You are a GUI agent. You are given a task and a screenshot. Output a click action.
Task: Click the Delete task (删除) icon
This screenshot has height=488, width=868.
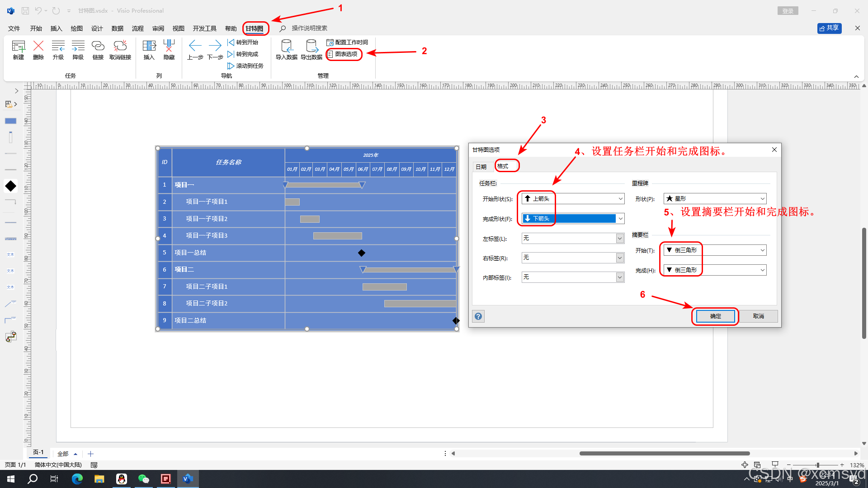pos(38,46)
